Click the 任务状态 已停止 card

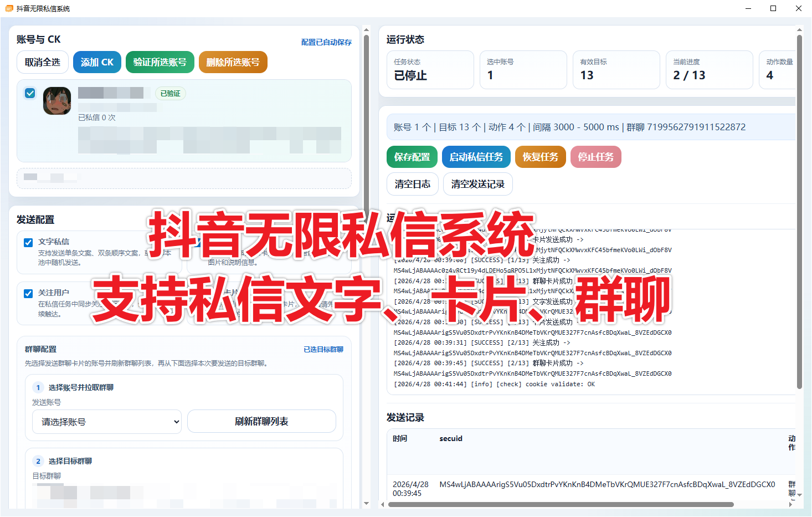point(430,70)
